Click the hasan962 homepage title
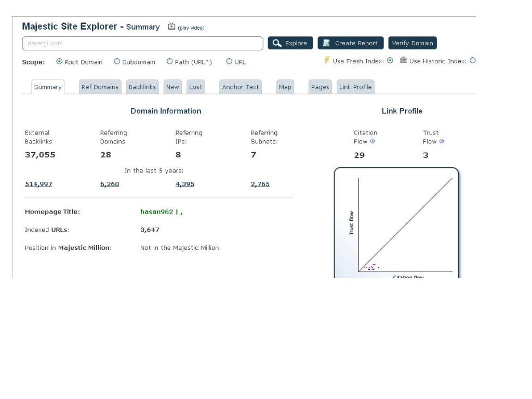Viewport: 532px width, 399px height. tap(162, 212)
